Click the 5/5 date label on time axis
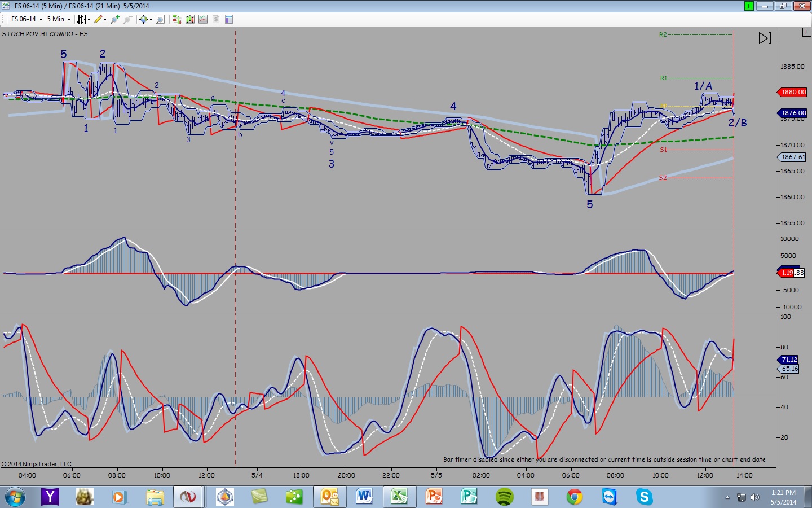812x508 pixels. tap(436, 475)
